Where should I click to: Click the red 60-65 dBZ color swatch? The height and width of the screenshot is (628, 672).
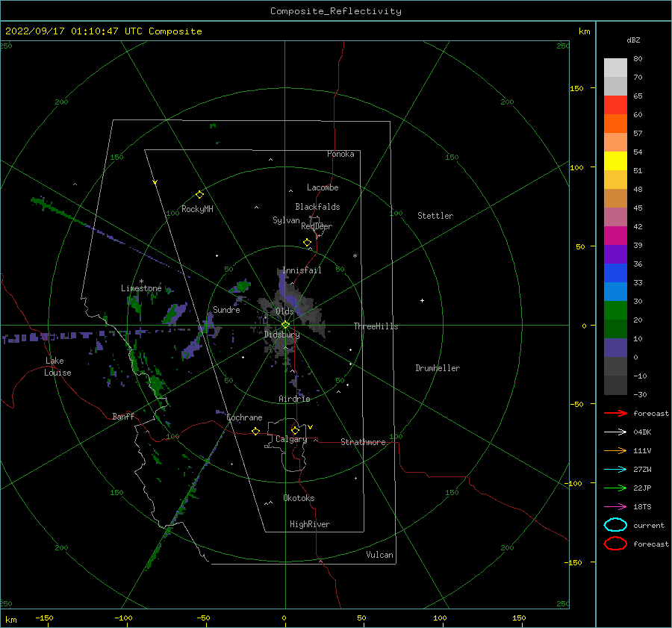pos(615,105)
